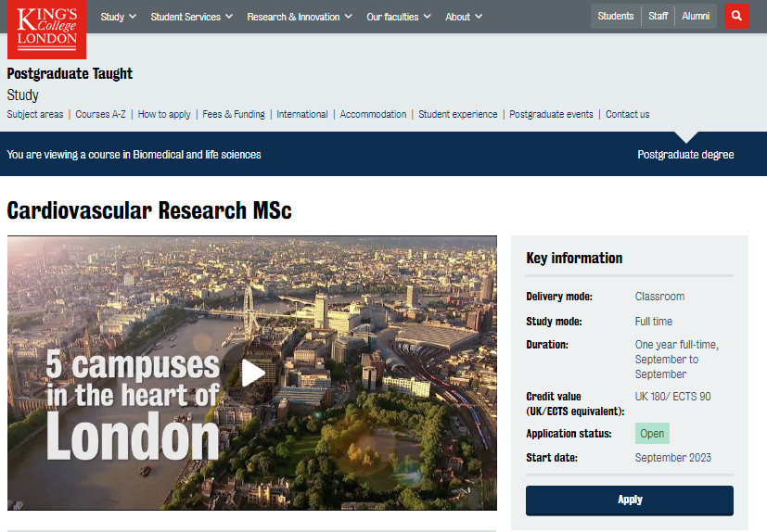Open the Students portal link
This screenshot has height=532, width=767.
click(x=616, y=16)
